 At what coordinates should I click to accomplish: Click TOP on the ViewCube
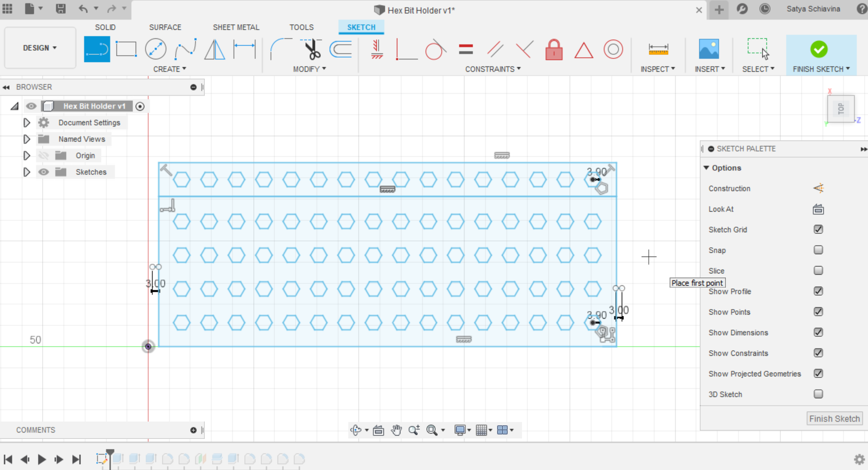(x=841, y=108)
